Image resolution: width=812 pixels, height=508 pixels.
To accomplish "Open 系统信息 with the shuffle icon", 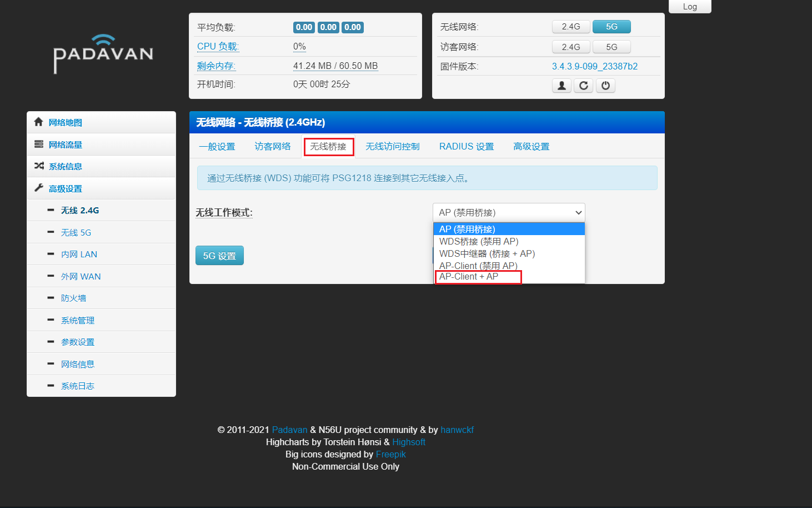I will click(x=65, y=167).
